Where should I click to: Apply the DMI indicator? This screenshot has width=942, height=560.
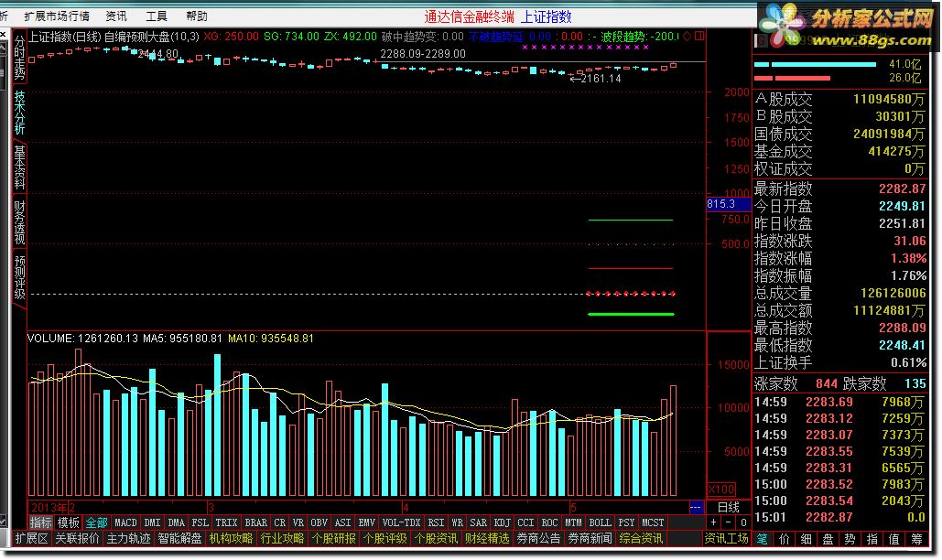[153, 522]
